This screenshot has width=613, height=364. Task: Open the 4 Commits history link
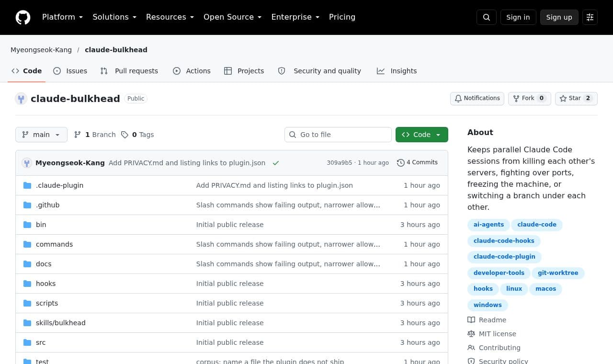pos(417,163)
